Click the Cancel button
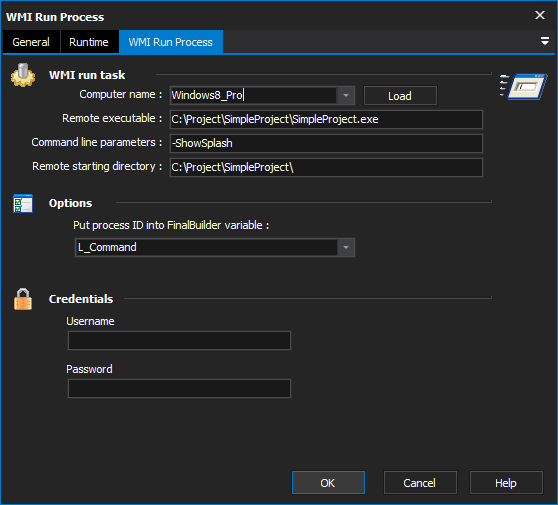Screen dimensions: 558x505 [420, 483]
